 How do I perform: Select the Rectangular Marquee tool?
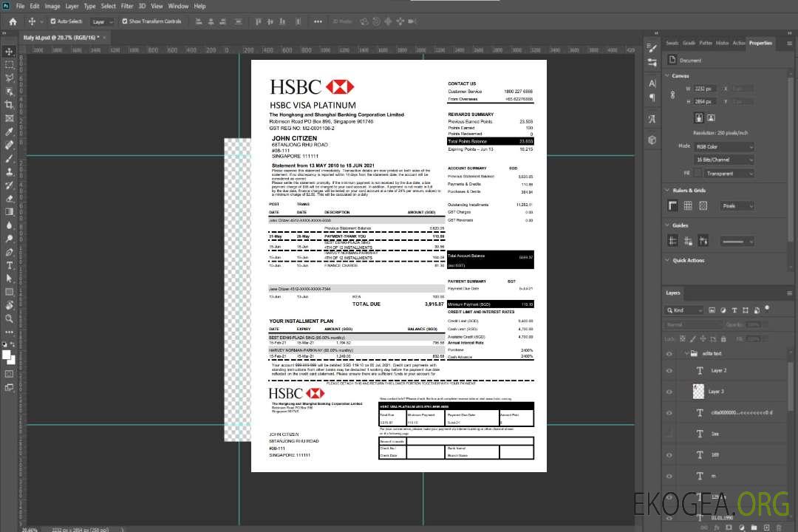9,65
